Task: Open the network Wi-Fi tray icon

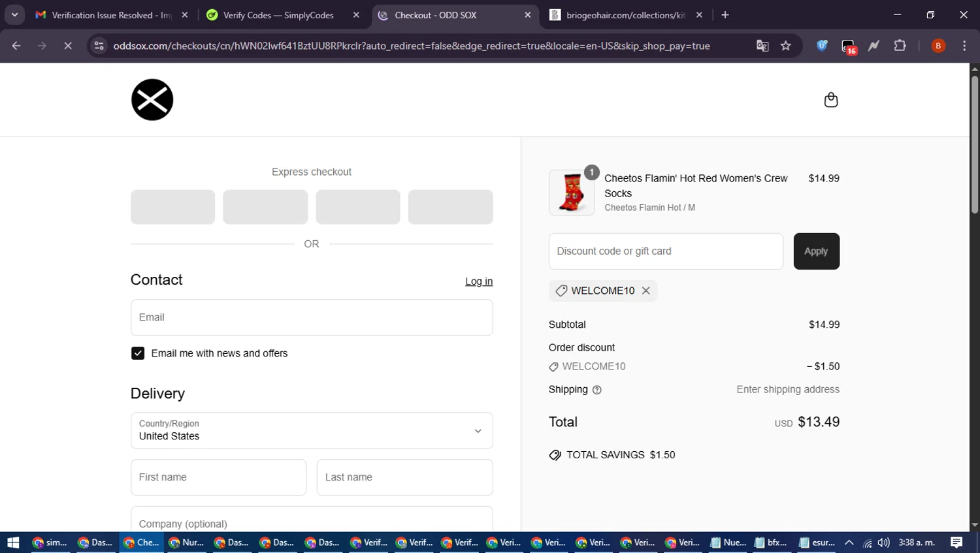Action: [868, 543]
